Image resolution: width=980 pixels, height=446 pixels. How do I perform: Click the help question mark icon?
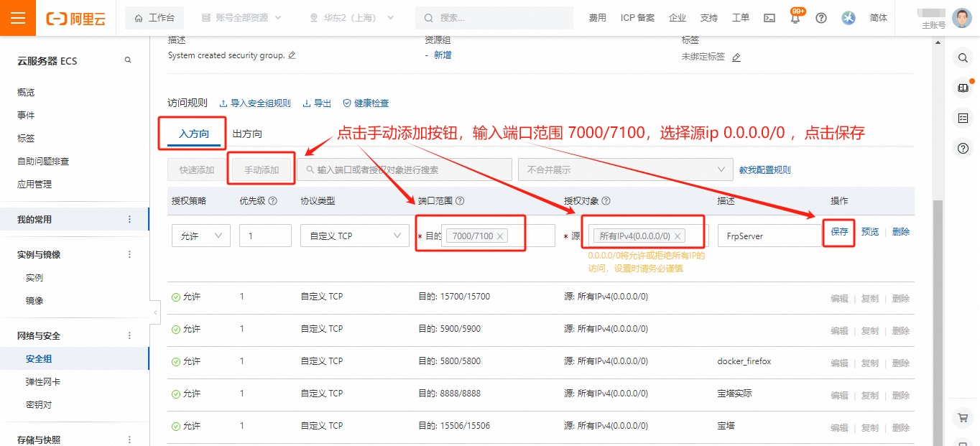point(820,17)
